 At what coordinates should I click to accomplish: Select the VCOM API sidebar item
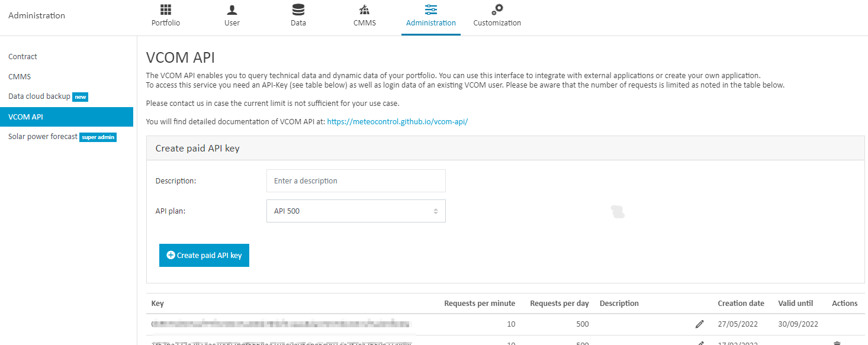(x=25, y=117)
